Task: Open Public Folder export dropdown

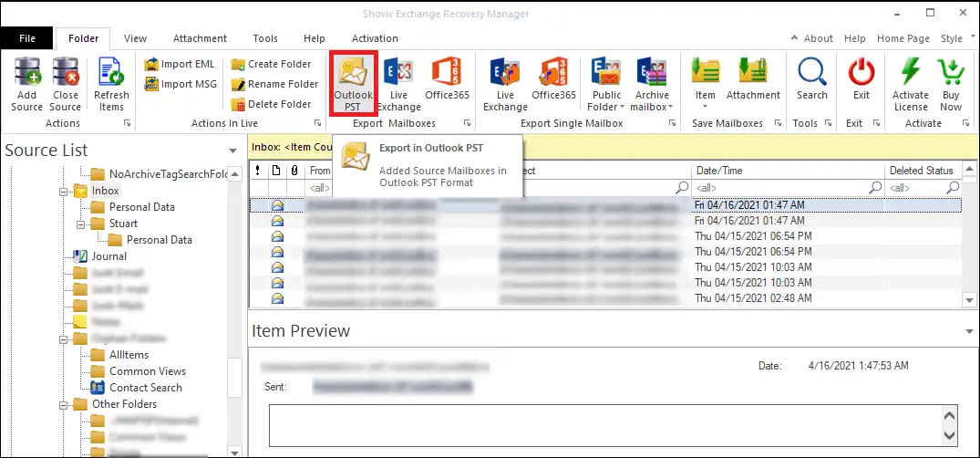Action: 607,85
